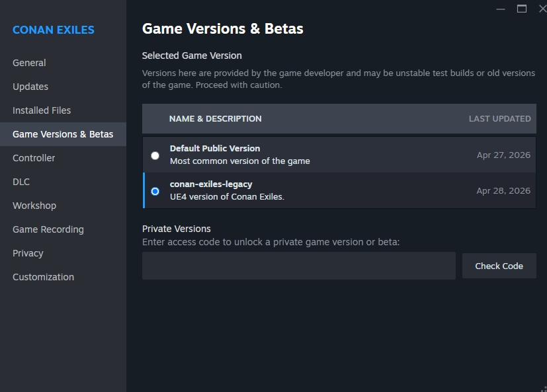Click the CONAN EXILES title
This screenshot has height=392, width=547.
click(54, 30)
